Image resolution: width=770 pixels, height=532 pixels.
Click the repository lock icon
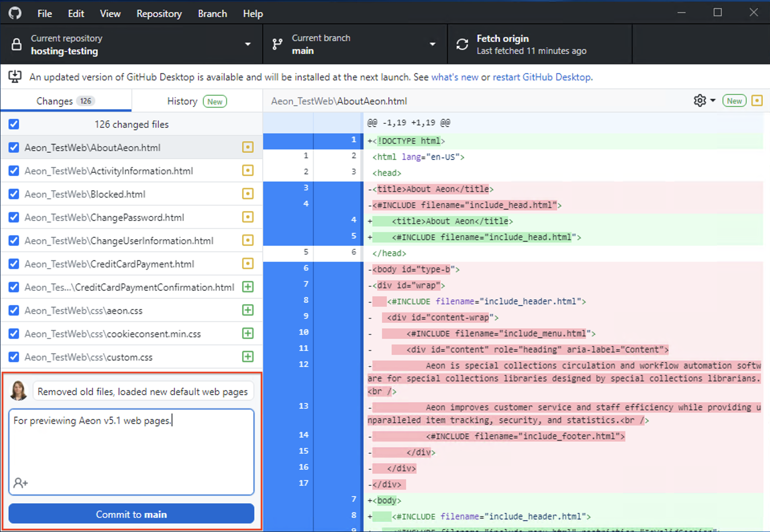tap(16, 45)
